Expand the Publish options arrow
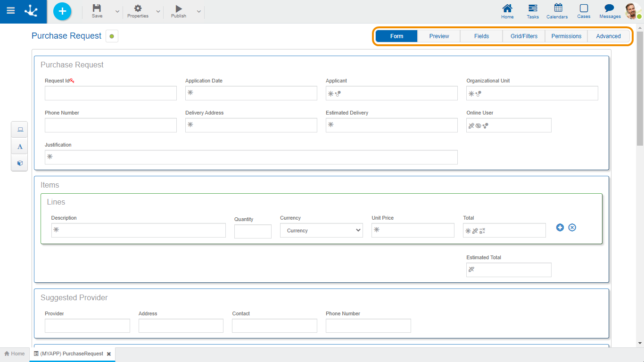This screenshot has height=362, width=644. click(199, 12)
